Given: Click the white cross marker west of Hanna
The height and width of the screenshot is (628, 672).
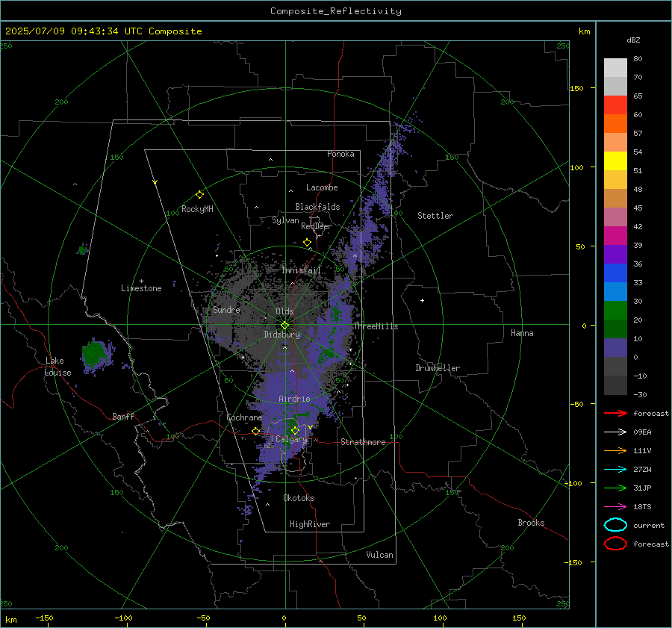Looking at the screenshot, I should point(422,300).
